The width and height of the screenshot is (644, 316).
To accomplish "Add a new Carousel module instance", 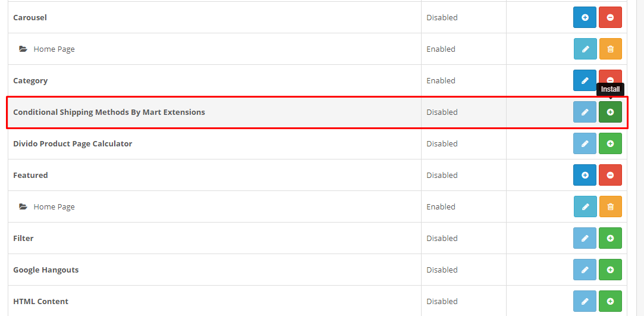I will coord(585,17).
